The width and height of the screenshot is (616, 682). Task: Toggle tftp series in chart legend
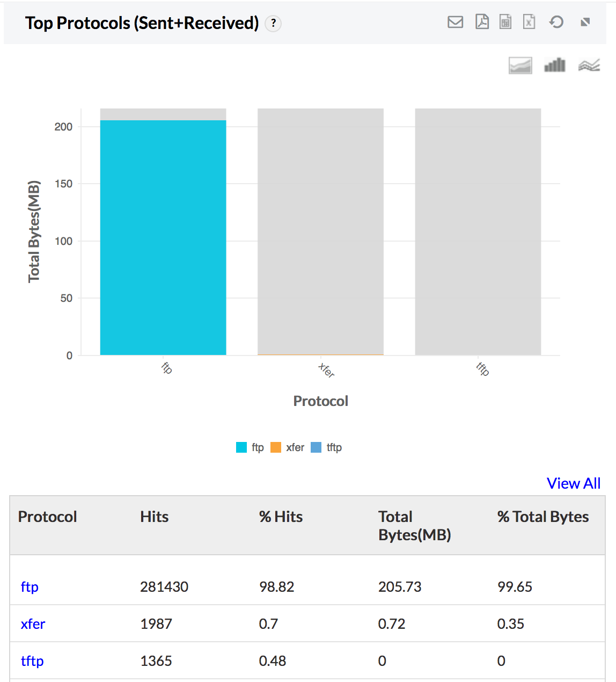pyautogui.click(x=327, y=447)
